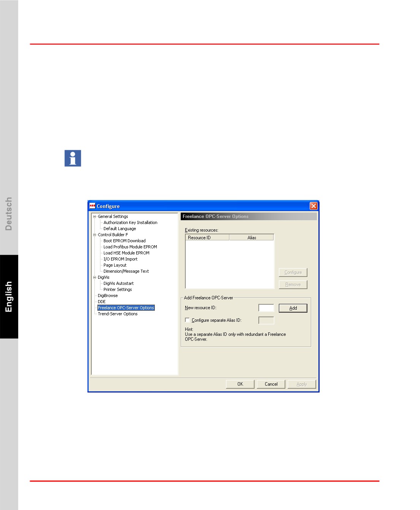Enable Configure separate Alias ID checkbox
This screenshot has height=510, width=420.
coord(187,320)
